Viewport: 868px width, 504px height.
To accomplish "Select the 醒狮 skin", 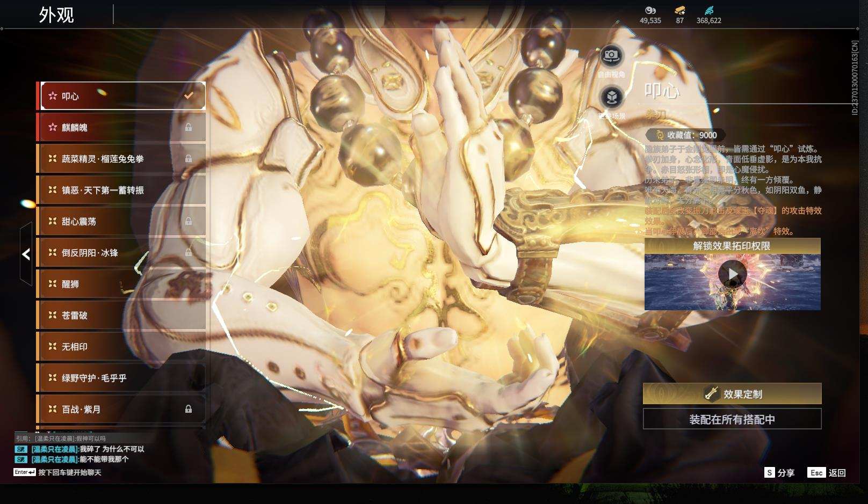I will tap(121, 284).
